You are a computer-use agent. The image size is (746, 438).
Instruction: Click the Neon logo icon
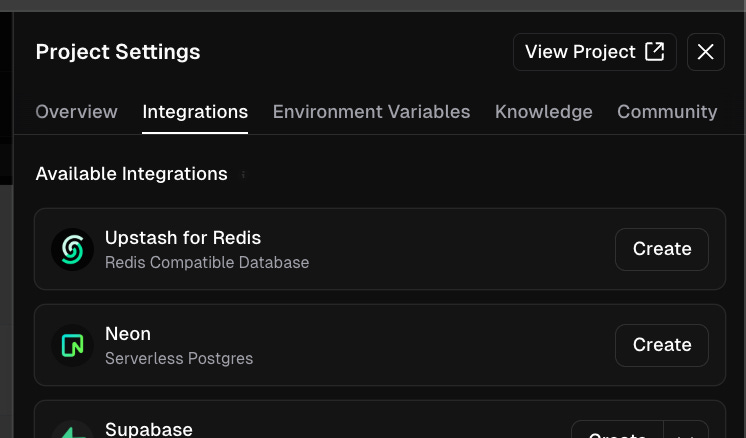coord(72,345)
